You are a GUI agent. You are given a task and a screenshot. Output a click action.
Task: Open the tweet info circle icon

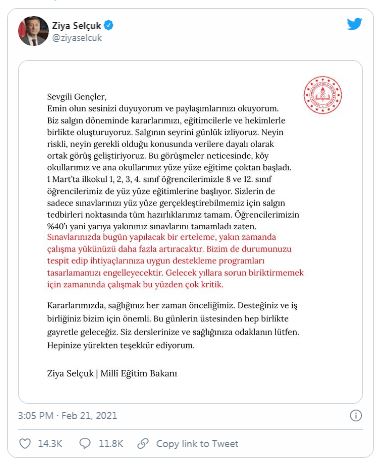click(x=356, y=415)
